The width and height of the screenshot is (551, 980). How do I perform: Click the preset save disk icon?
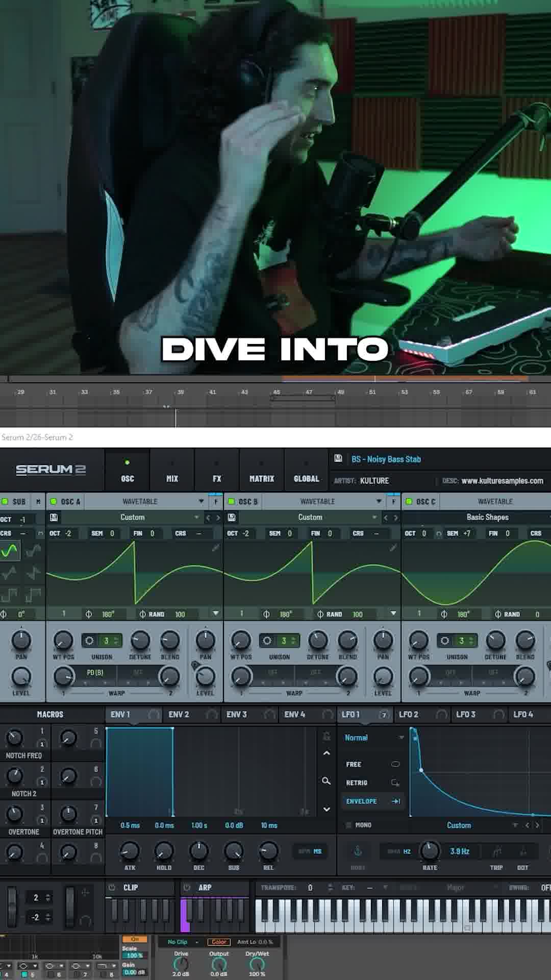pyautogui.click(x=338, y=458)
